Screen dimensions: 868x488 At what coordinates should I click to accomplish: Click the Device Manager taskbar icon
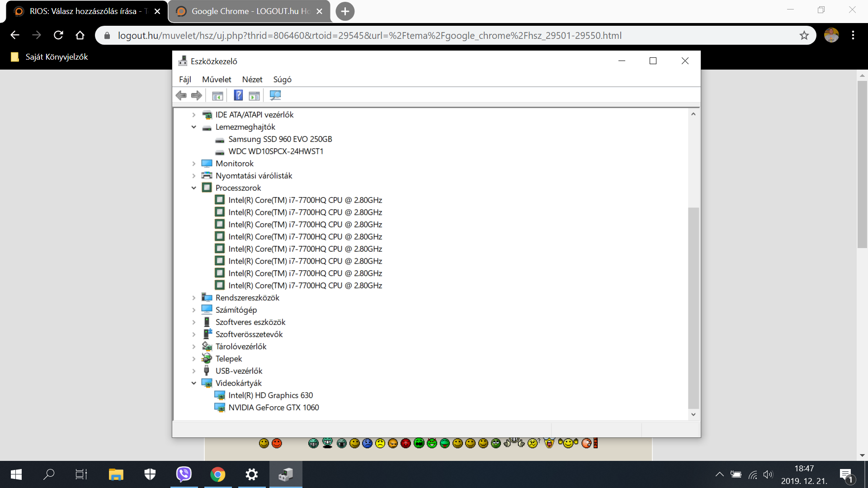pyautogui.click(x=286, y=474)
